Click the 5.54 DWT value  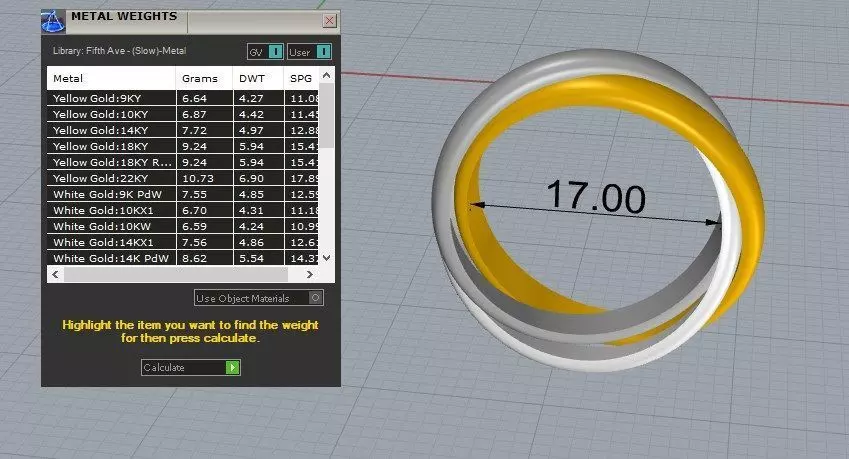pos(251,259)
